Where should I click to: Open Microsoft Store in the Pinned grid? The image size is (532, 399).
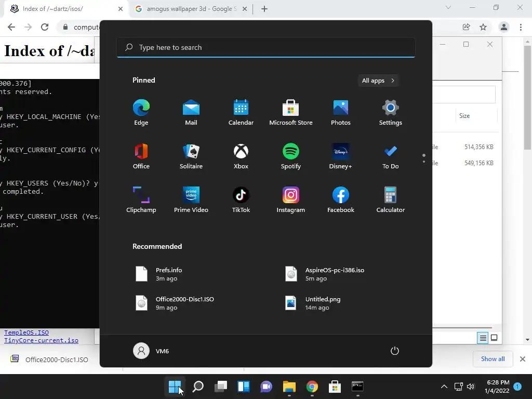point(291,113)
